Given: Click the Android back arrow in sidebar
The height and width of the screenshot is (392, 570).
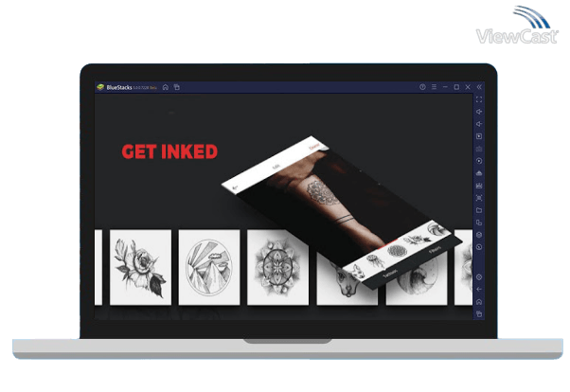Looking at the screenshot, I should click(x=479, y=290).
